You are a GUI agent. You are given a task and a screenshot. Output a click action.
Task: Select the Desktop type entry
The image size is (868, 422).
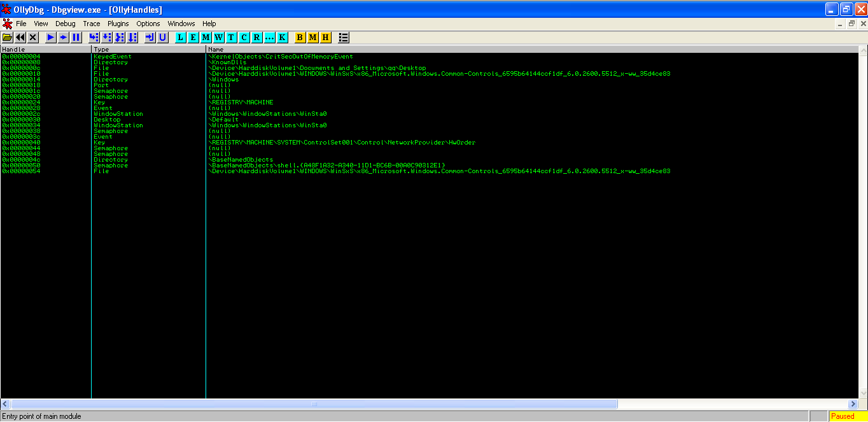click(107, 120)
